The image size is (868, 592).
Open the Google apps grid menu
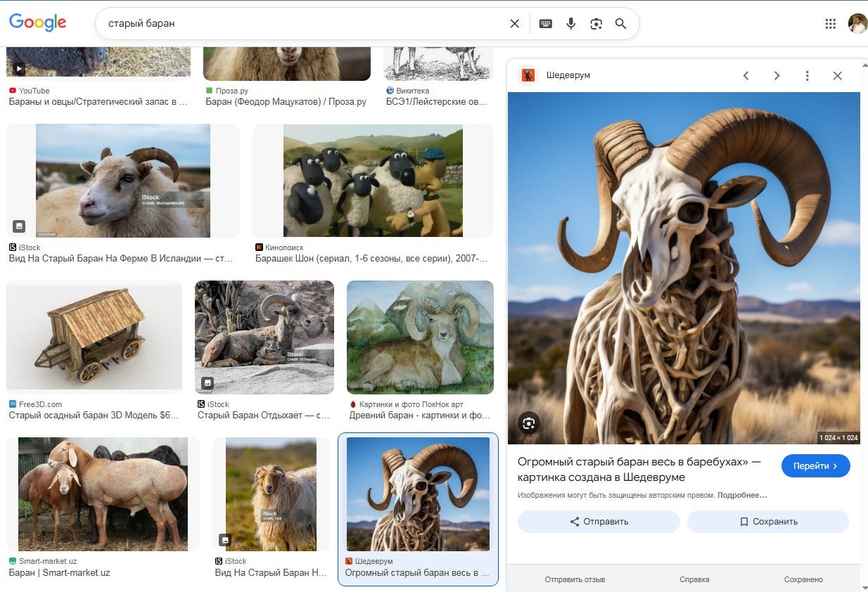[830, 24]
